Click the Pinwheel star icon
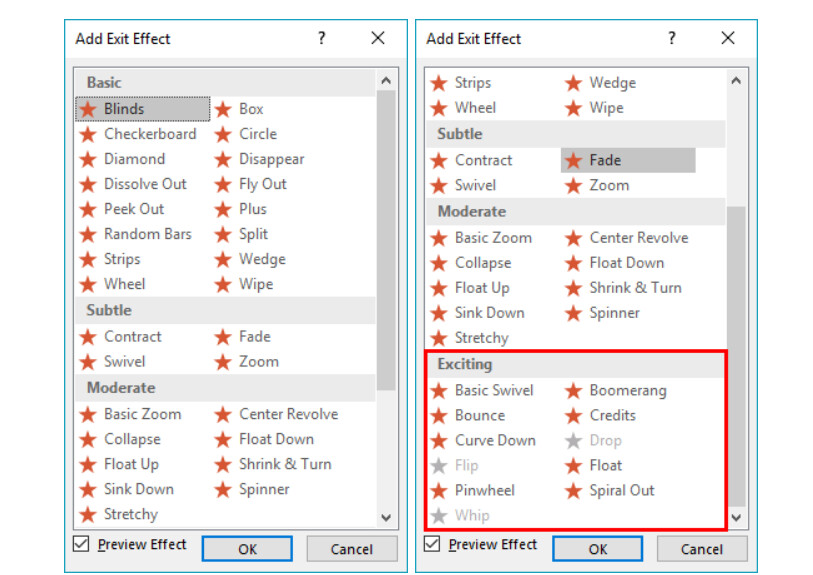 (x=439, y=490)
